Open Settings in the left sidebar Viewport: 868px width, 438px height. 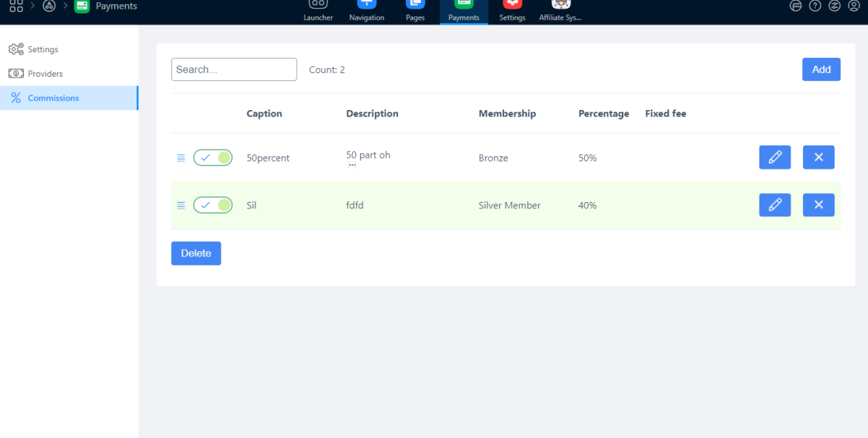43,50
